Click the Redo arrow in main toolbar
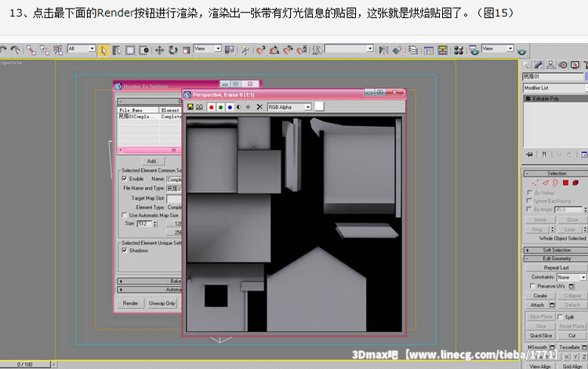 16,50
